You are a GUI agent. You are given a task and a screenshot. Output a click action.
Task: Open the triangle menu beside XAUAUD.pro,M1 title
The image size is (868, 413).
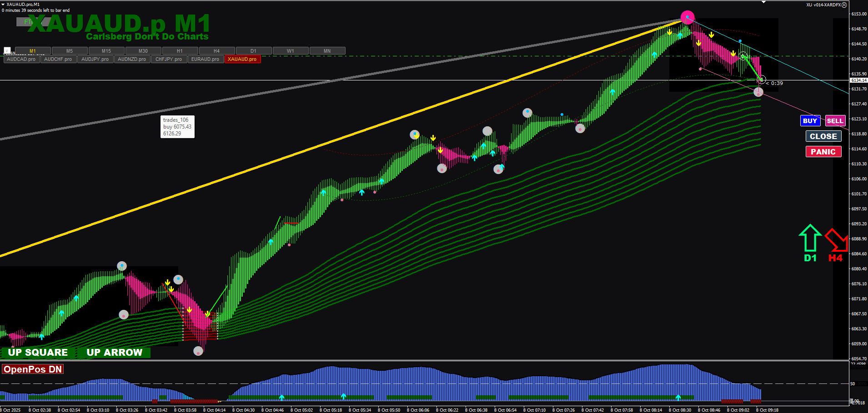(3, 4)
